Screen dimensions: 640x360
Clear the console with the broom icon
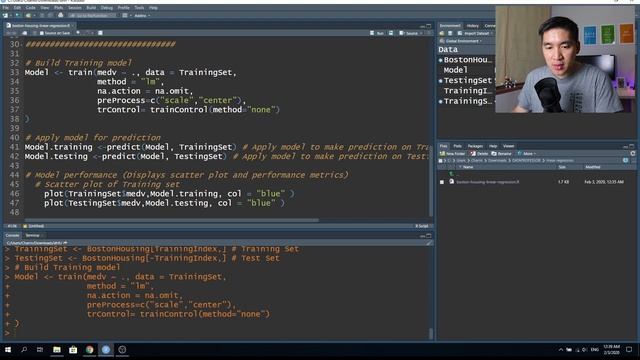429,243
